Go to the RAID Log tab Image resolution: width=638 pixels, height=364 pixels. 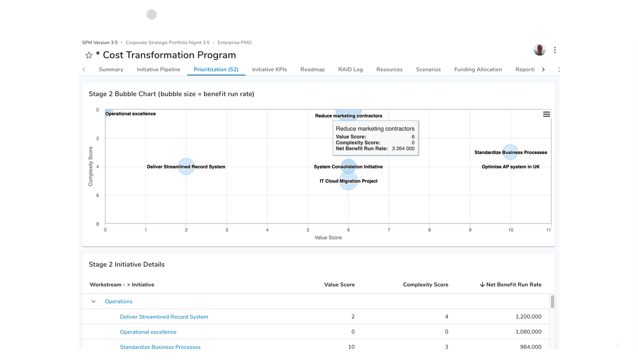point(350,69)
